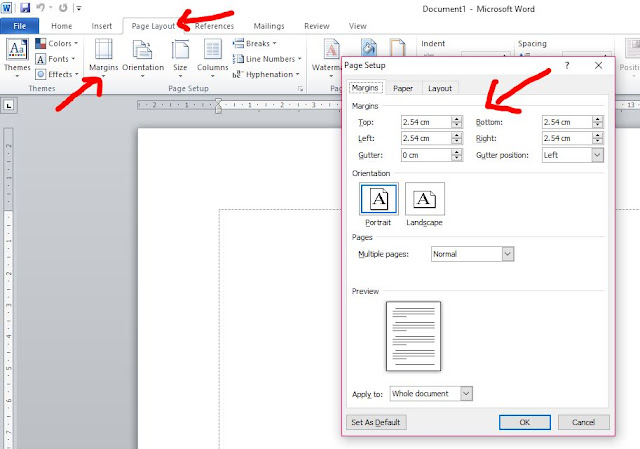
Task: Select Landscape orientation in dialog
Action: point(424,199)
